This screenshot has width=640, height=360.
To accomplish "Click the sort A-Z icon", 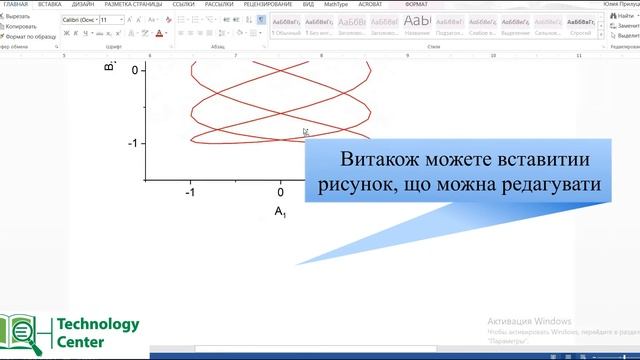I will click(249, 20).
